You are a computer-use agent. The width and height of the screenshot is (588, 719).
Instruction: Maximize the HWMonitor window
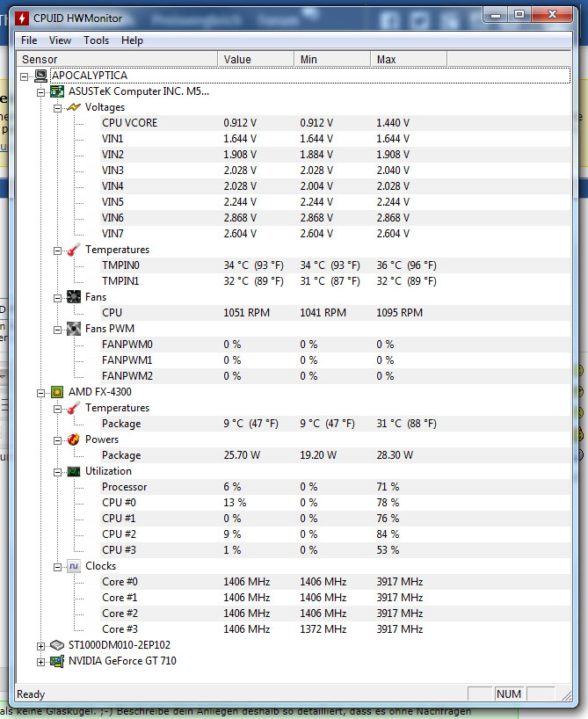coord(519,15)
